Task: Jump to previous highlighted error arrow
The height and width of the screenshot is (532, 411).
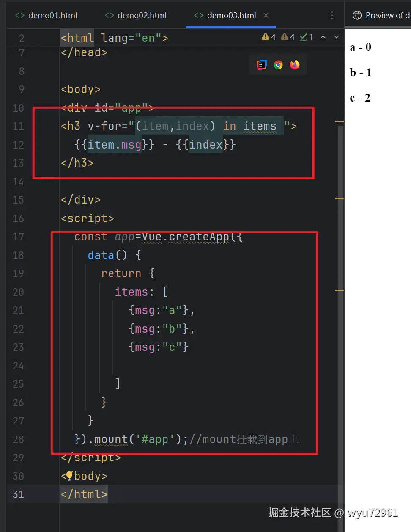Action: click(x=323, y=37)
